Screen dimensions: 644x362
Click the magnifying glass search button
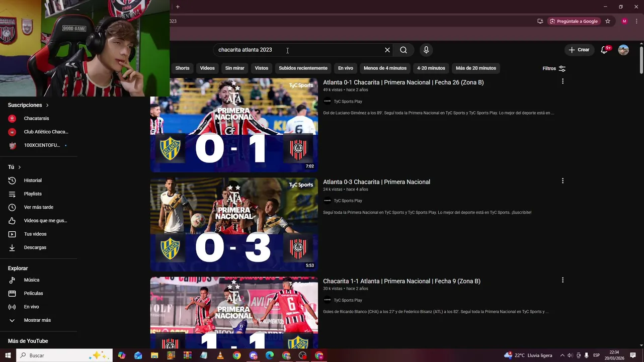coord(404,50)
